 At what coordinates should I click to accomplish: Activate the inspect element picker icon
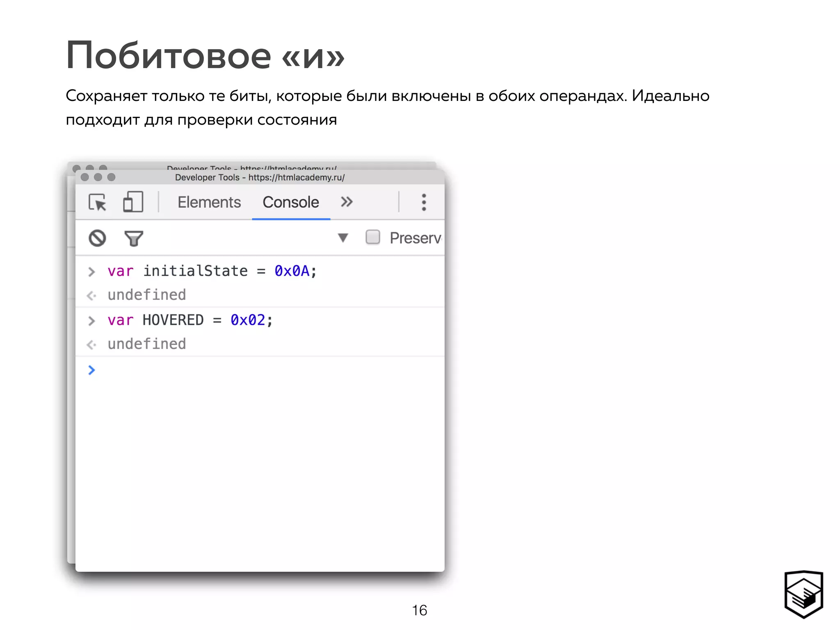coord(98,202)
